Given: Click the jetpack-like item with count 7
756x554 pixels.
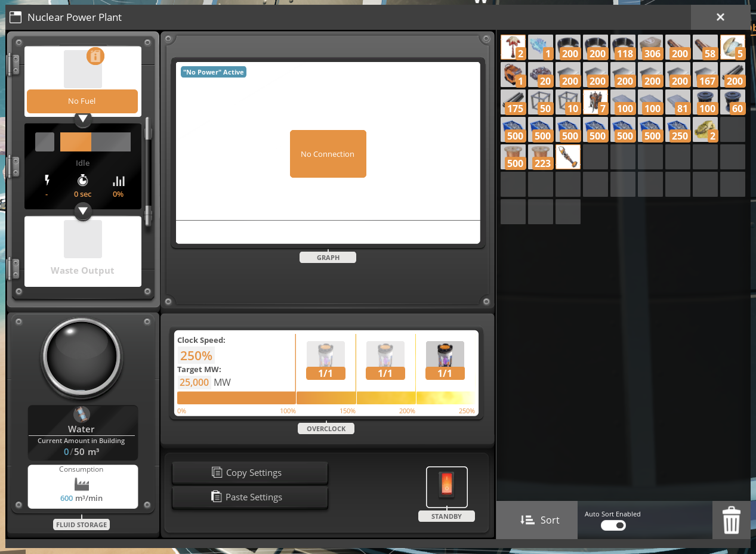Looking at the screenshot, I should click(x=595, y=102).
